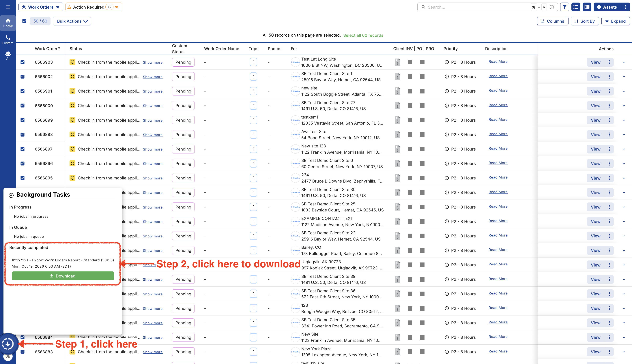The image size is (632, 364).
Task: Click the Search input field
Action: pyautogui.click(x=478, y=7)
